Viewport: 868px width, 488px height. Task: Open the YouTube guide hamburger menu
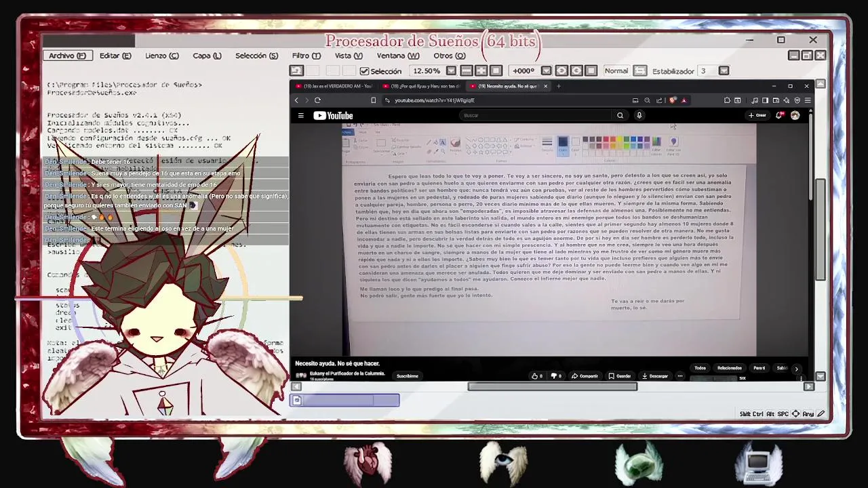point(300,116)
